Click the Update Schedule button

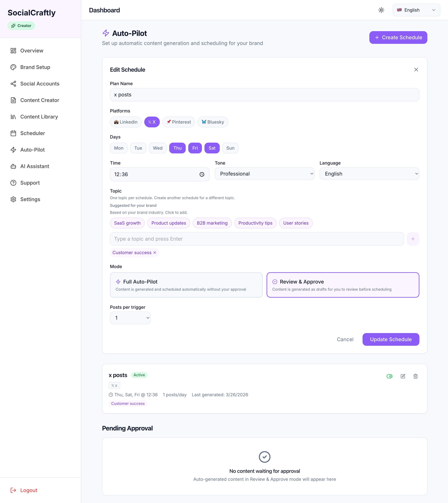391,339
